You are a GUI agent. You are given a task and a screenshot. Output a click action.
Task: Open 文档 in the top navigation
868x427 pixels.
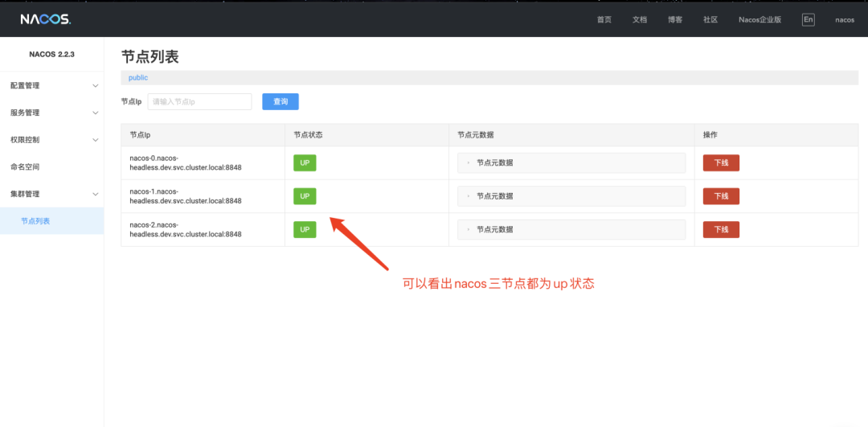point(640,19)
